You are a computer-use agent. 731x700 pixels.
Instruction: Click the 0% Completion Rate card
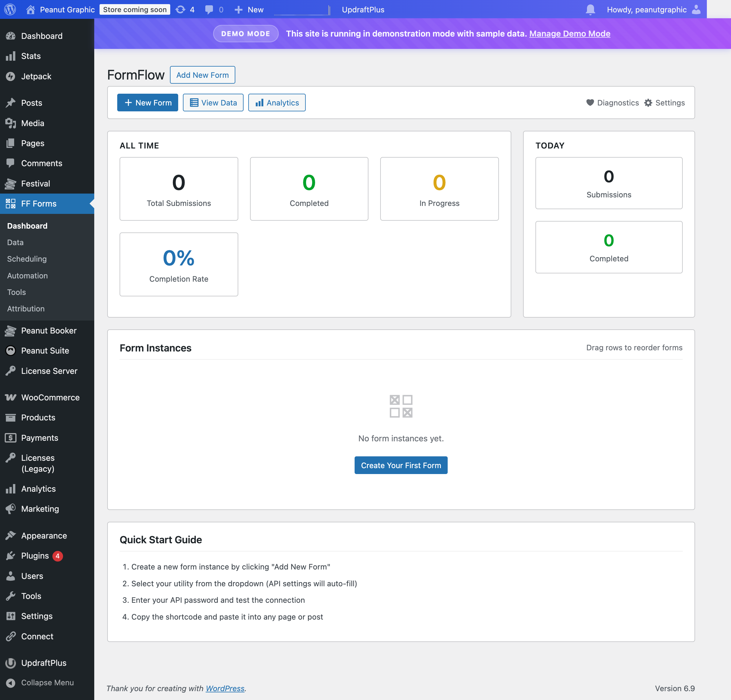179,264
